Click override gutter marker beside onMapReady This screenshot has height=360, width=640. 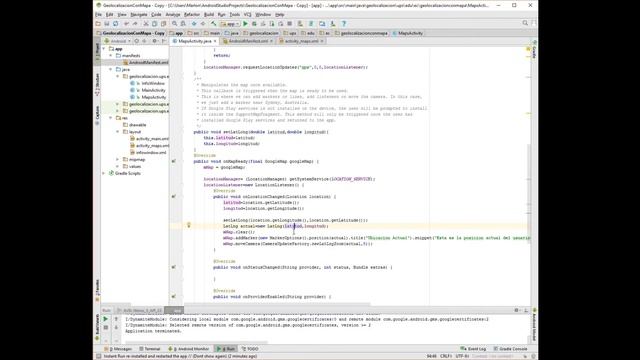[x=173, y=161]
